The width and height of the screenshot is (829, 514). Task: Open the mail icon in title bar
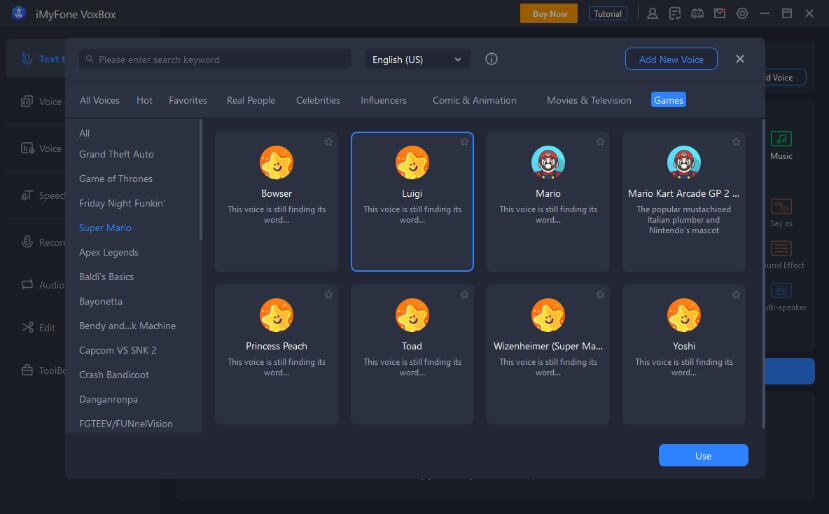[x=720, y=14]
